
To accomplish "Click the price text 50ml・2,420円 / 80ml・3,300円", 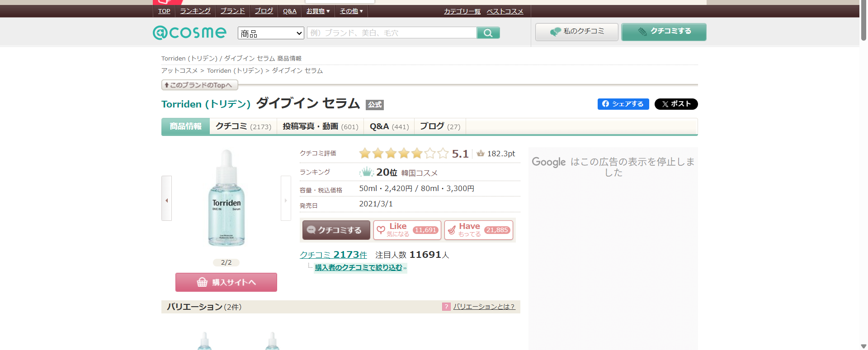I will click(x=416, y=188).
